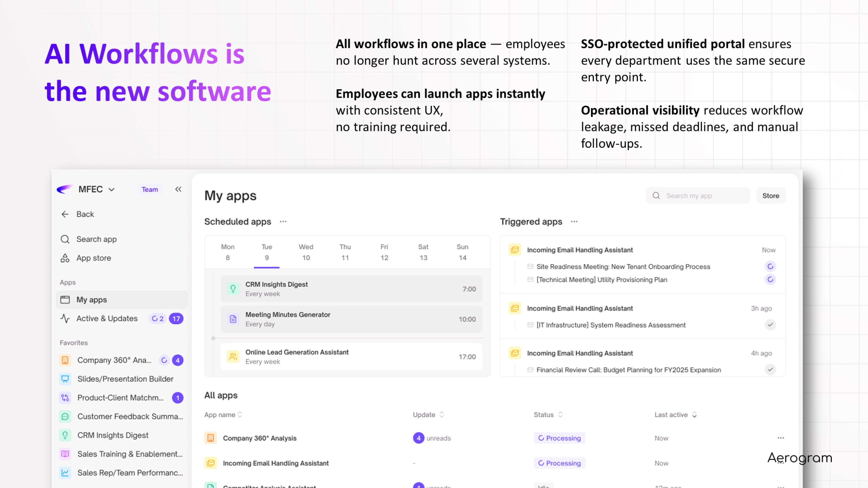Click the Company 360° Analysis row ellipsis

780,438
